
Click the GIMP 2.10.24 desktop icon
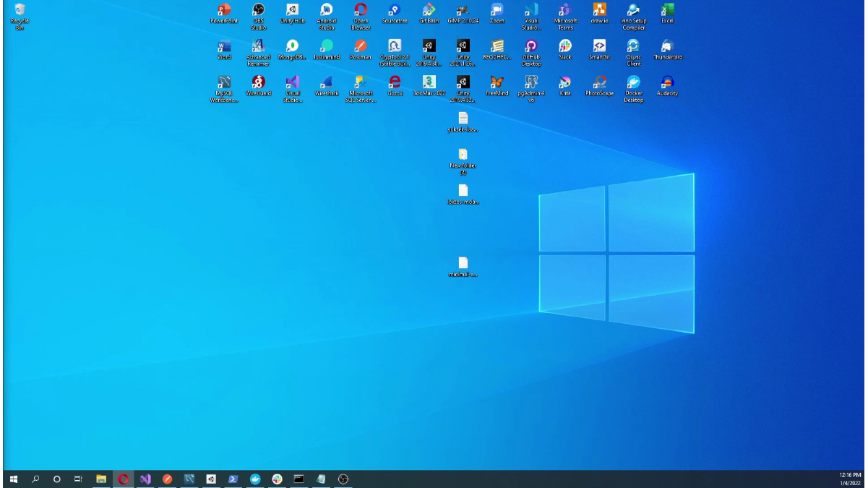point(463,13)
